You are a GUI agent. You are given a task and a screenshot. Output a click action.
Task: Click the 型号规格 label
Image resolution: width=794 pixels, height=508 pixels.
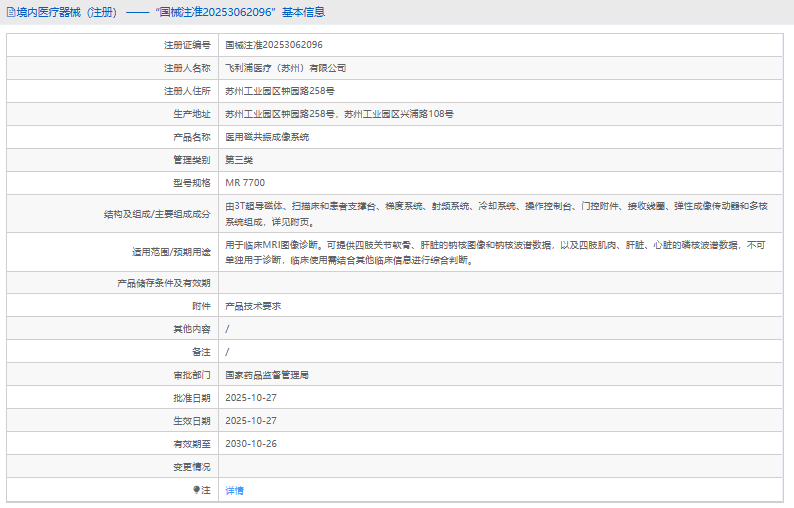click(x=192, y=183)
